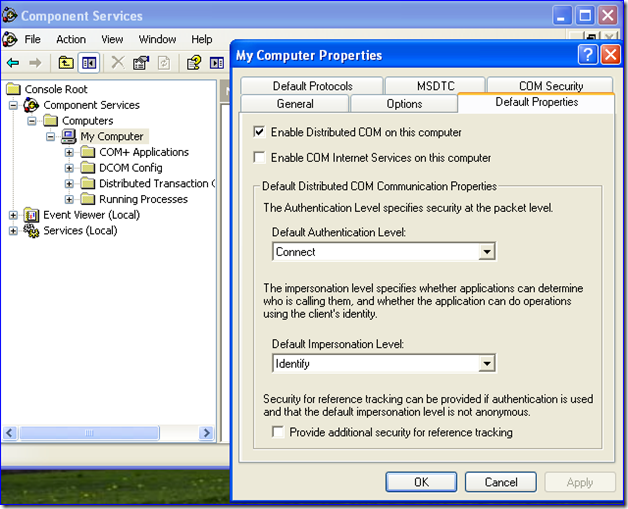Expand the Event Viewer (Local) node
Viewport: 628px width, 509px height.
pos(13,215)
